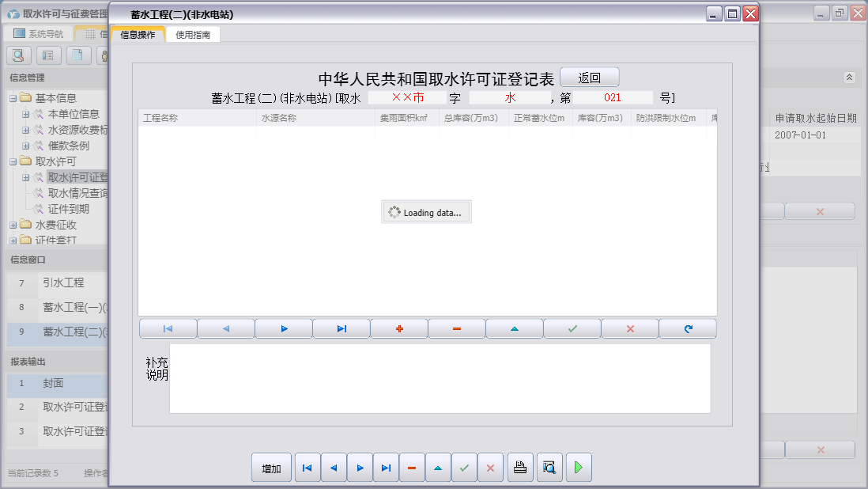Click the 021 number field
Image resolution: width=868 pixels, height=489 pixels.
pos(612,97)
